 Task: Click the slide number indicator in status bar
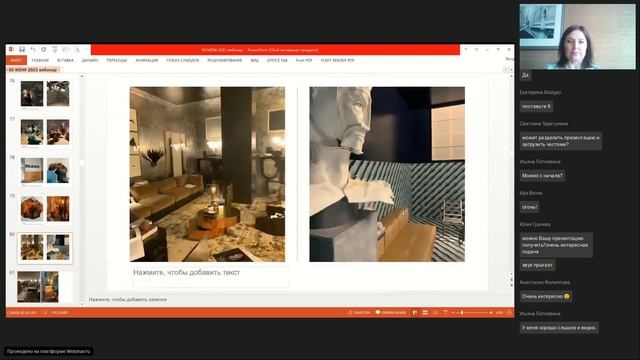tap(22, 313)
